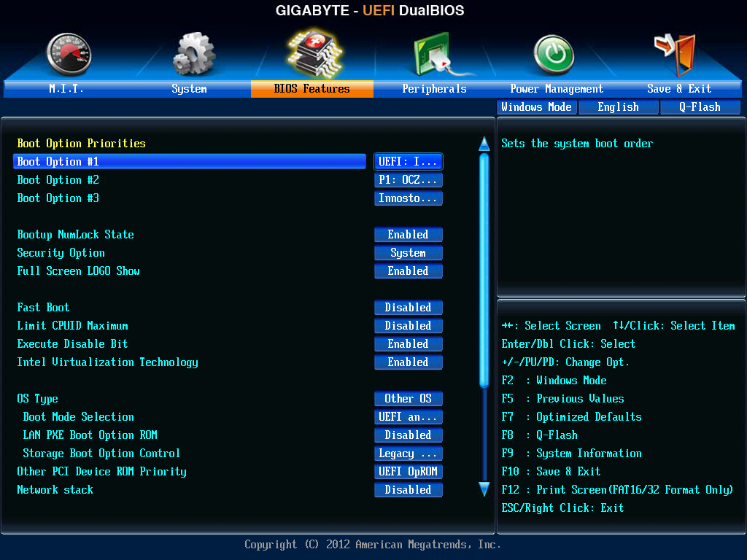Click the F9 System Information help line
This screenshot has width=747, height=560.
coord(572,454)
